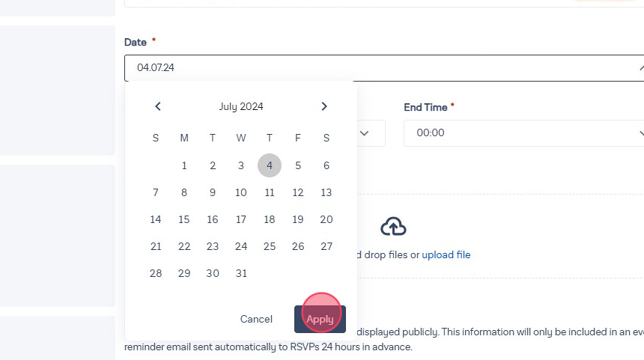Select July 15 in the calendar
The width and height of the screenshot is (644, 360).
point(184,219)
